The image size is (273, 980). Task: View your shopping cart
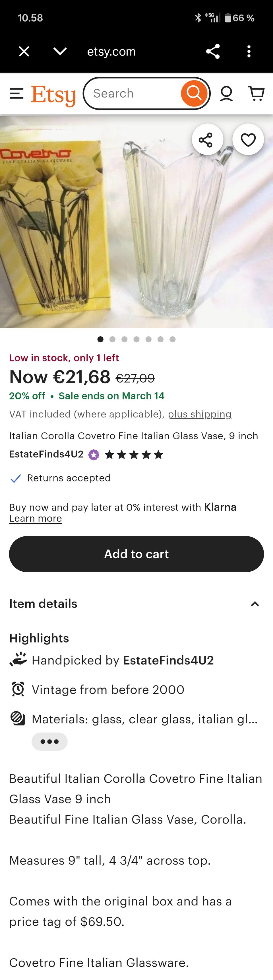point(257,93)
